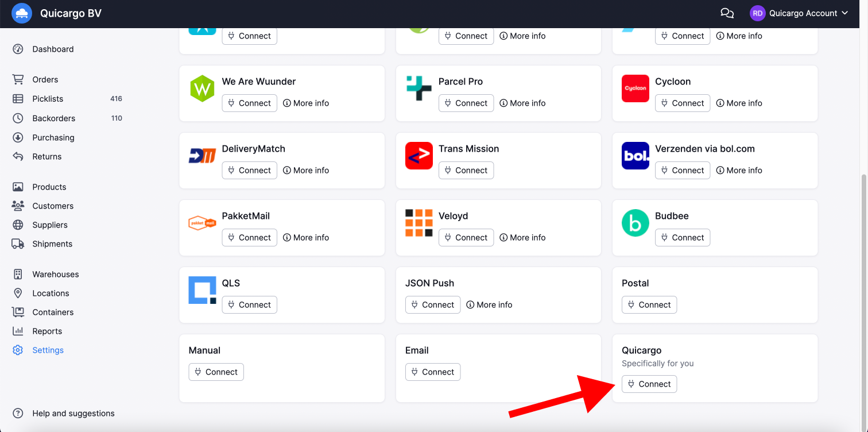Click the Quicargo BV title text
The height and width of the screenshot is (432, 868).
(71, 13)
